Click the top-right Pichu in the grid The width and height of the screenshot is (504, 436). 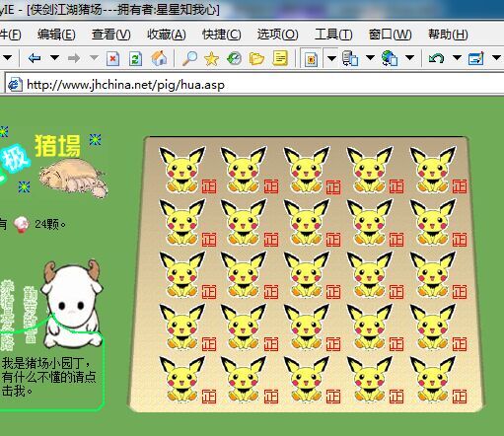[x=432, y=170]
